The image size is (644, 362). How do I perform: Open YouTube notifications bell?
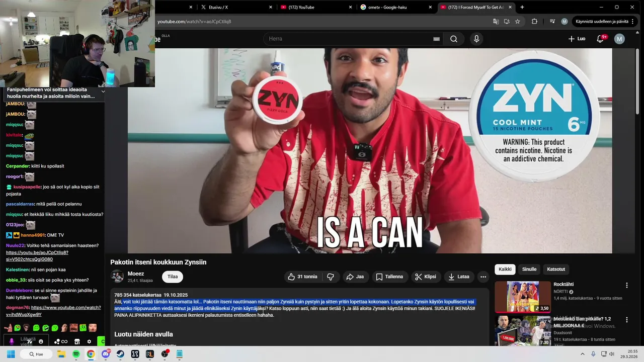click(600, 39)
